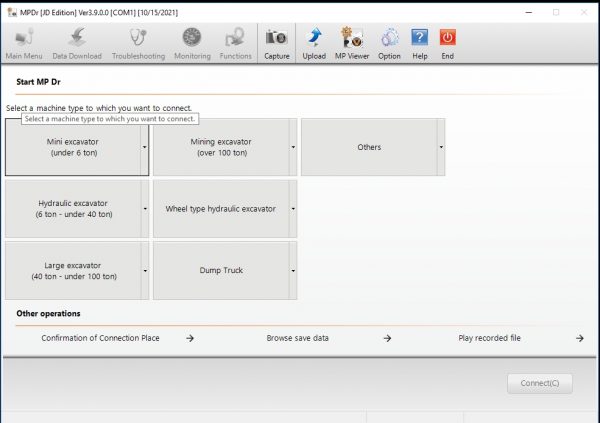Minimize the MPDr window
Screen dimensions: 600x423
[529, 12]
